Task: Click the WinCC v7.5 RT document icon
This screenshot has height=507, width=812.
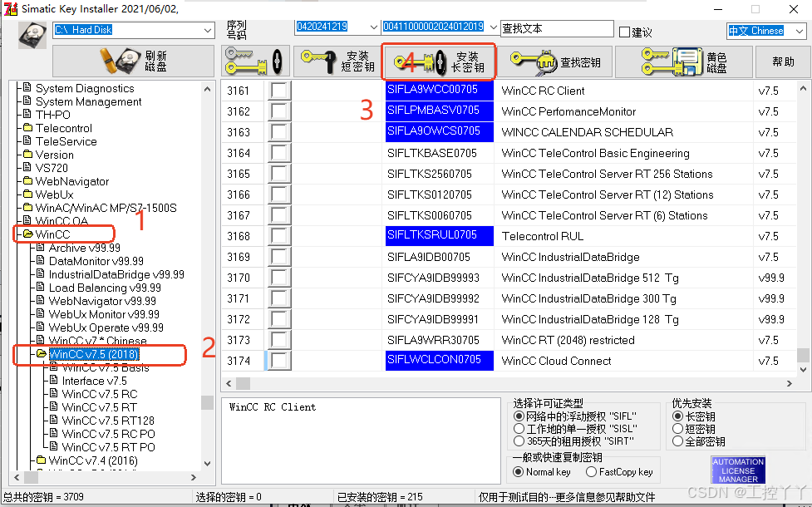Action: (x=54, y=407)
